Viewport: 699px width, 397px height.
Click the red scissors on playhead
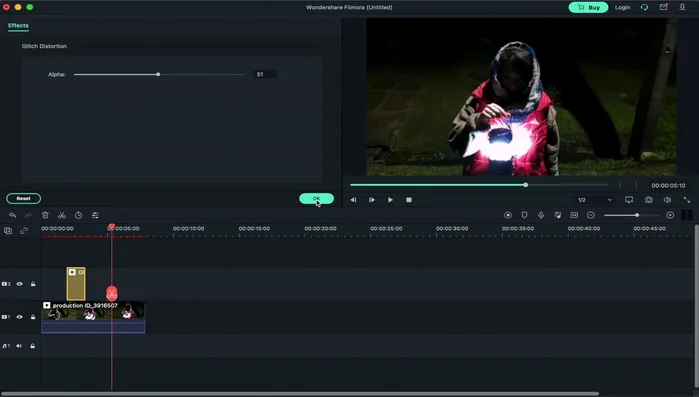tap(112, 294)
